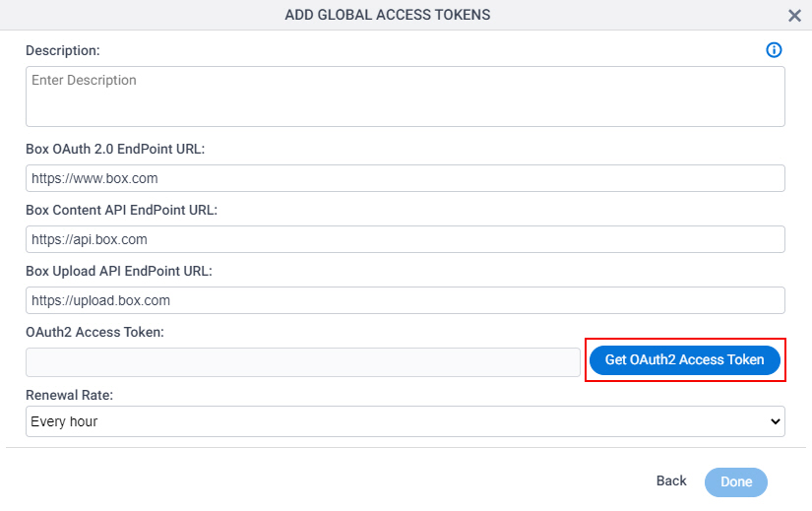Focus the Box OAuth 2.0 EndPoint URL field
Viewport: 812px width, 511px height.
tap(406, 178)
